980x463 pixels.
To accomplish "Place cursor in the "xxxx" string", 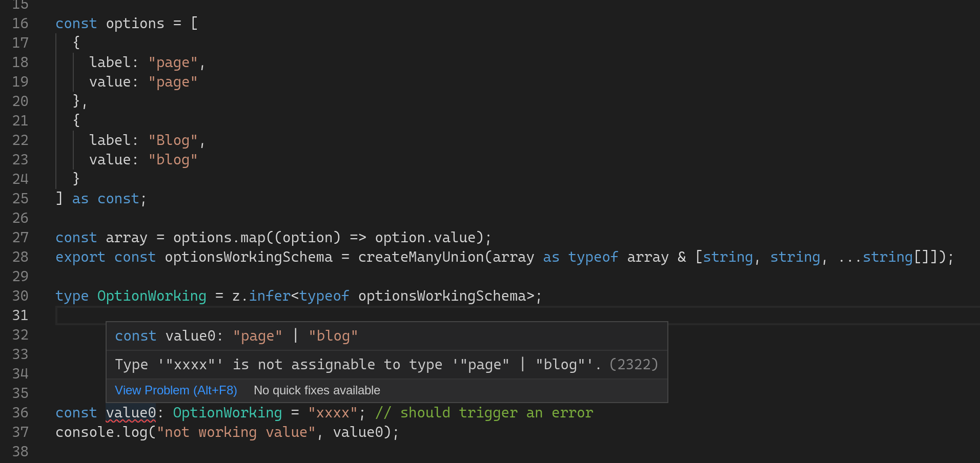I will [x=332, y=412].
